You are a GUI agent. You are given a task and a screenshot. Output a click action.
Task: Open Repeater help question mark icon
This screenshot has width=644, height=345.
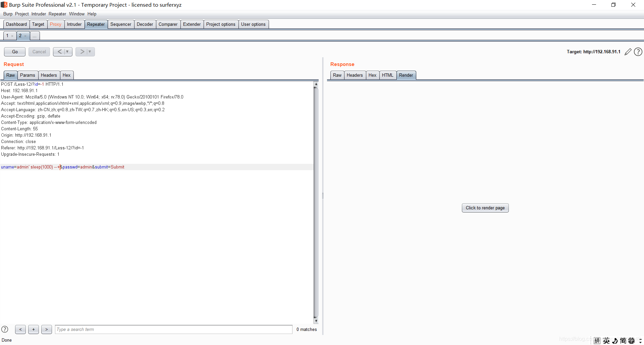pyautogui.click(x=638, y=52)
